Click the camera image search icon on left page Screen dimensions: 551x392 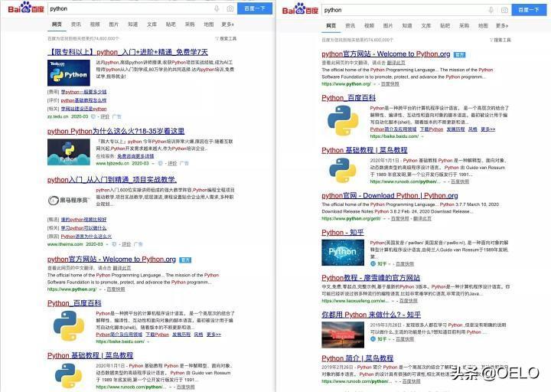(x=230, y=8)
